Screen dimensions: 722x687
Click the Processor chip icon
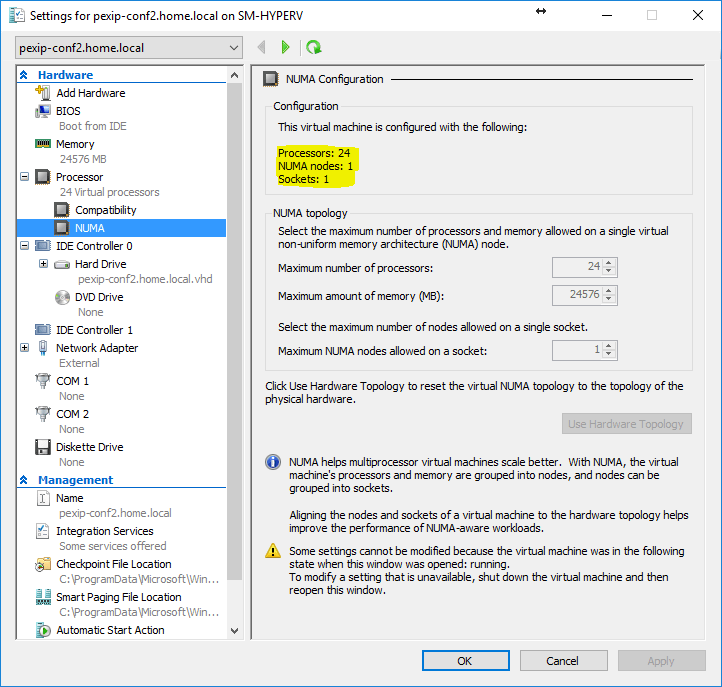(x=43, y=177)
